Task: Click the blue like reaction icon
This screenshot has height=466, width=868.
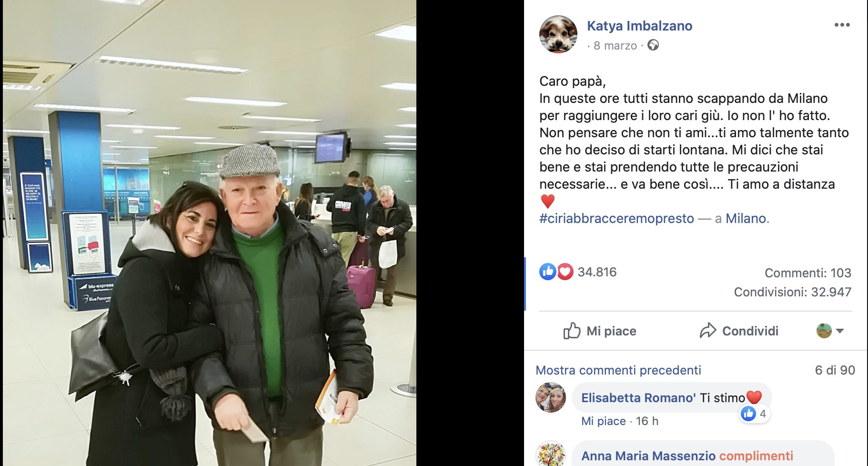Action: [547, 272]
